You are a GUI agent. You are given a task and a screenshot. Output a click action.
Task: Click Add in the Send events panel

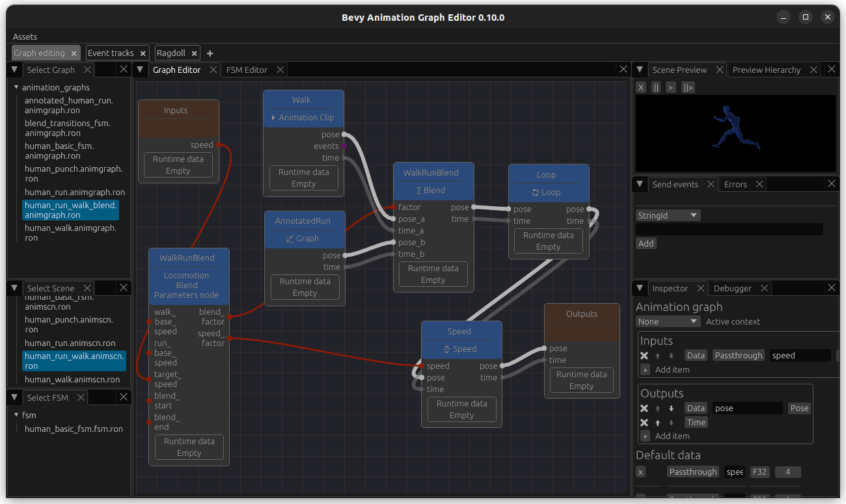pyautogui.click(x=646, y=243)
